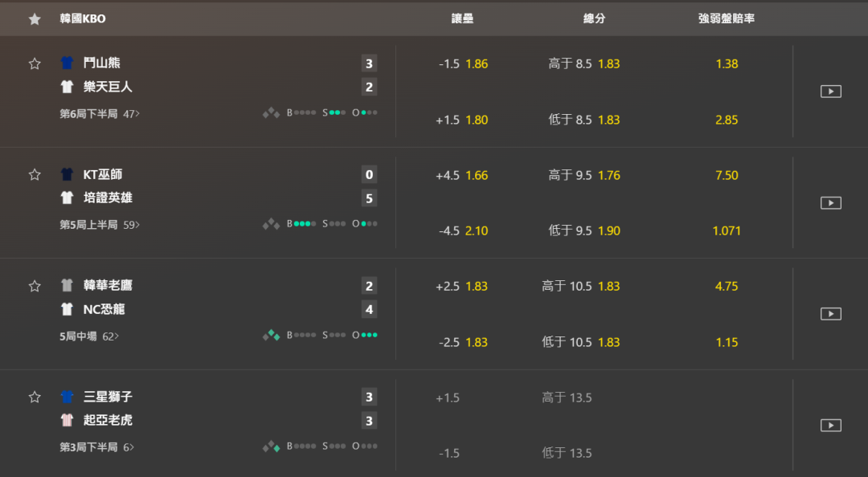The image size is (868, 477).
Task: Toggle favorite star for 三星獅子 match
Action: point(35,397)
